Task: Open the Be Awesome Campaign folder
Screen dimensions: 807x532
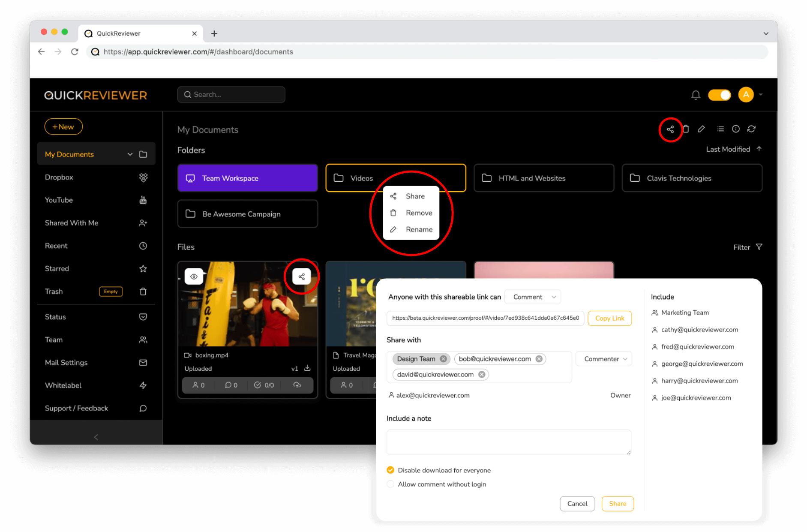Action: pos(248,214)
